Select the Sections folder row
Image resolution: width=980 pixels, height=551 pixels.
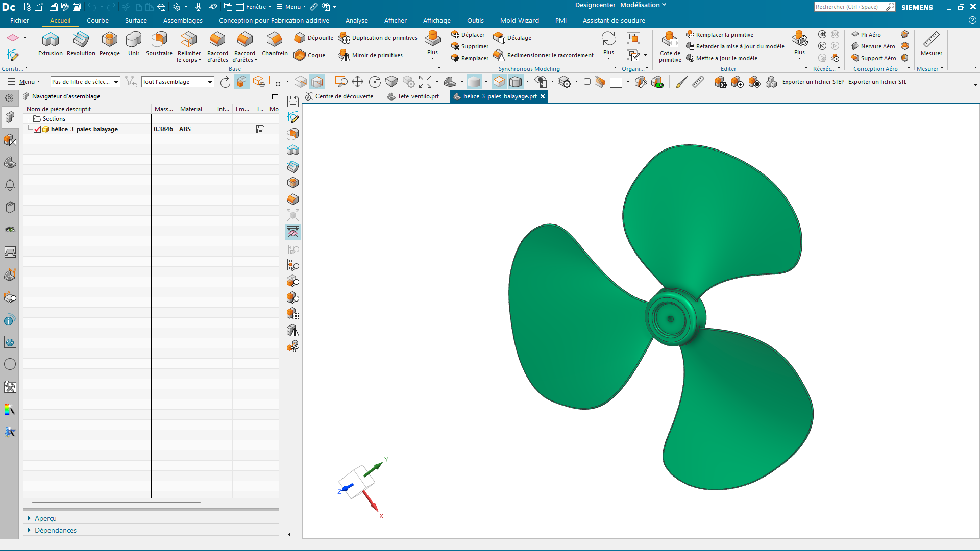54,119
